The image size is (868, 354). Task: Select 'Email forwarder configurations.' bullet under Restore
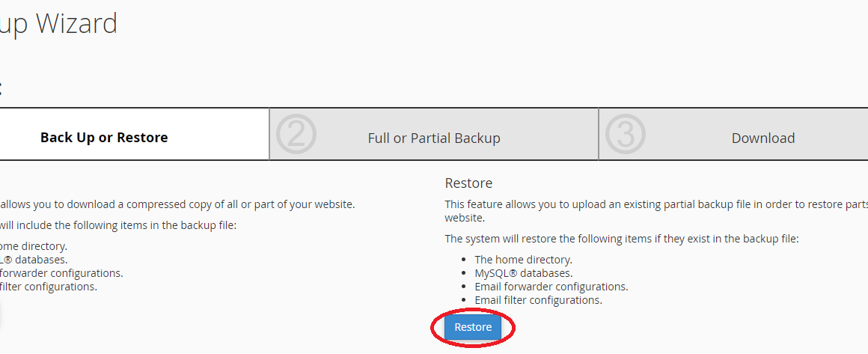click(x=551, y=287)
